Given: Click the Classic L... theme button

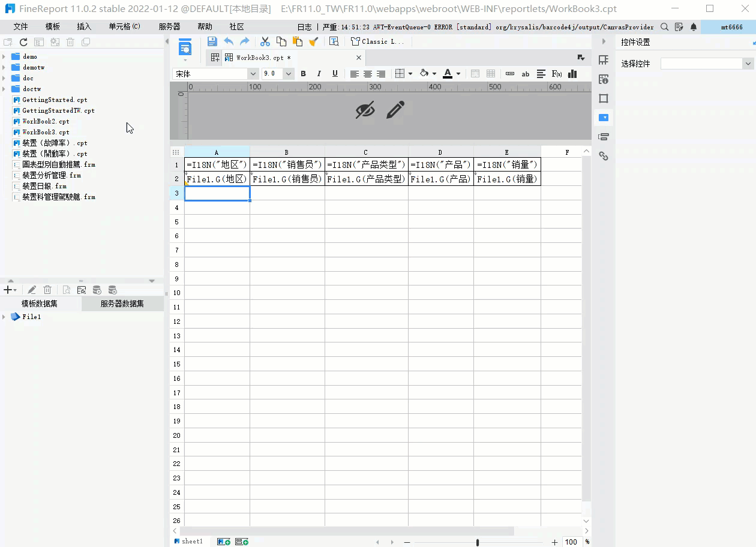Looking at the screenshot, I should tap(378, 41).
